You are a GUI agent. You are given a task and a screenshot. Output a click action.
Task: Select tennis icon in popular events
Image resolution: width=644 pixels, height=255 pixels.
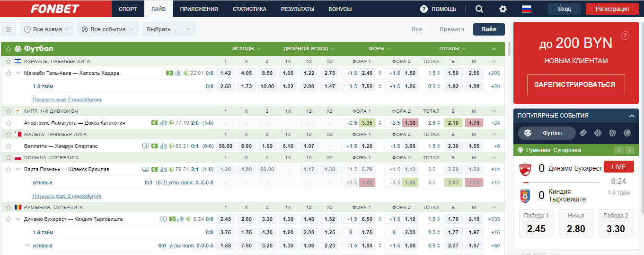pos(627,133)
